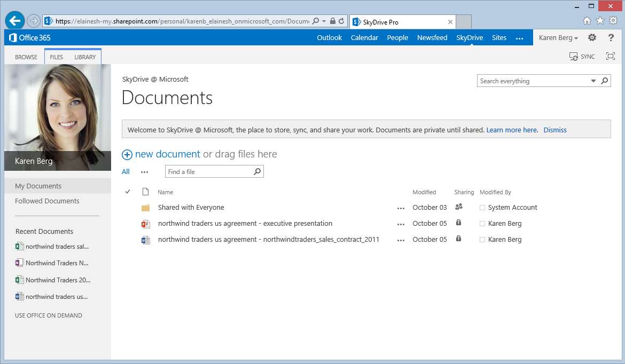
Task: Click the Search everything magnifier icon
Action: coord(604,81)
